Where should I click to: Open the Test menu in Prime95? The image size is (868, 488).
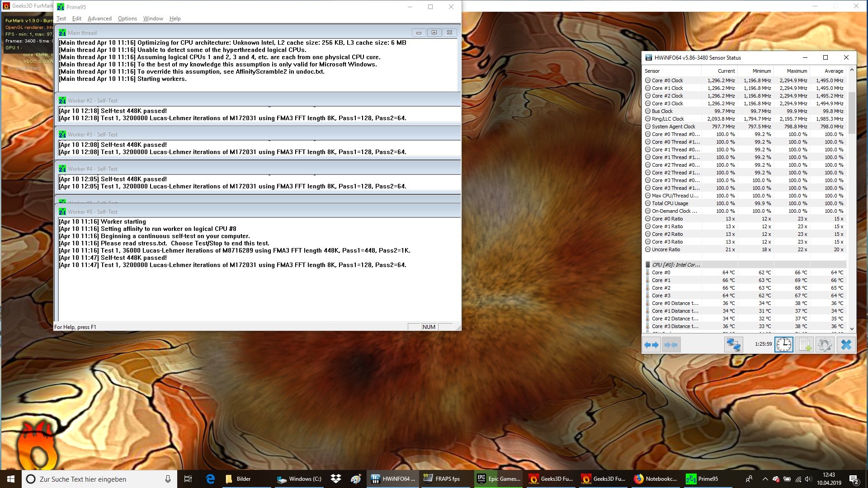(x=61, y=19)
